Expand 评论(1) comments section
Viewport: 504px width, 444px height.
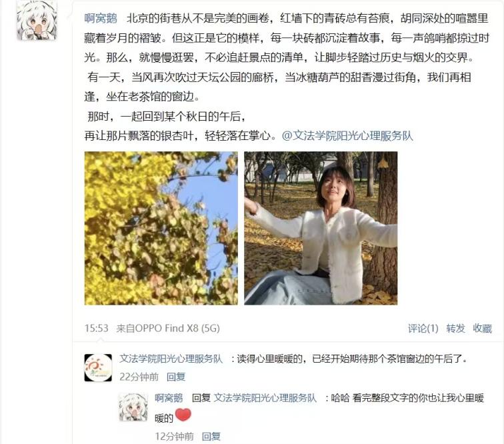[423, 328]
